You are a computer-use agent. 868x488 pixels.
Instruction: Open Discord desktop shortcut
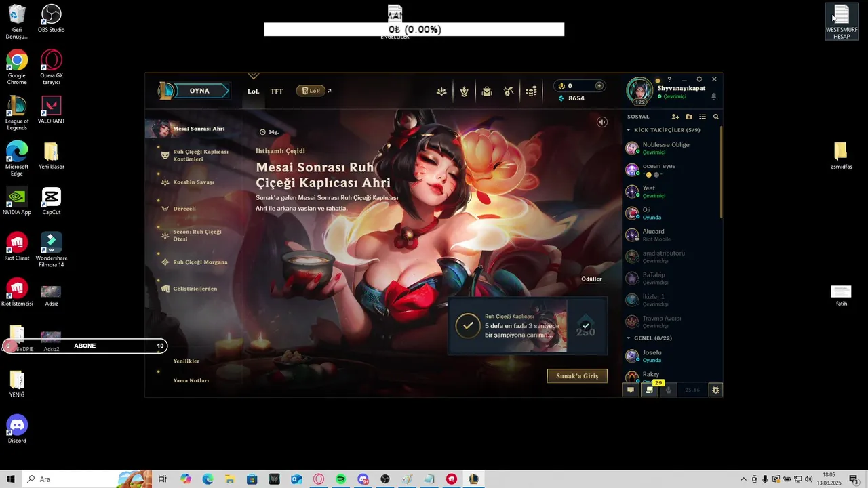(x=17, y=429)
